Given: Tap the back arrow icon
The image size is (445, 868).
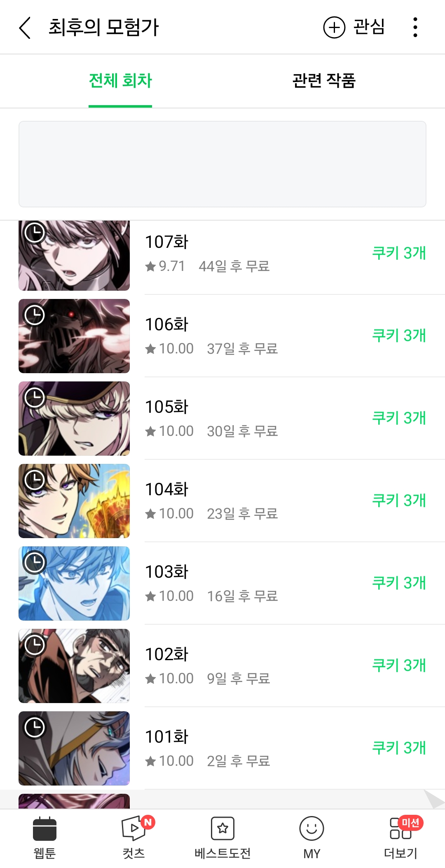Looking at the screenshot, I should pos(25,28).
